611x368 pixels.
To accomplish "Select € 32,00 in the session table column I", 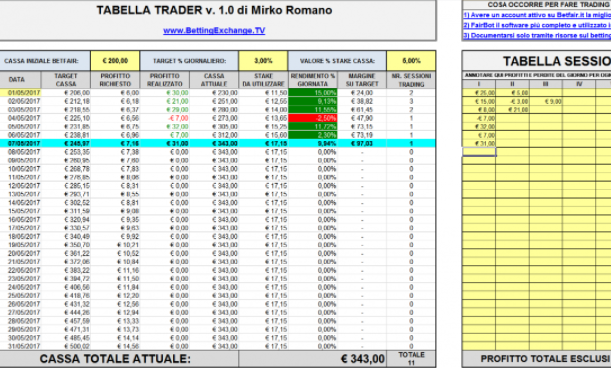I will [479, 127].
